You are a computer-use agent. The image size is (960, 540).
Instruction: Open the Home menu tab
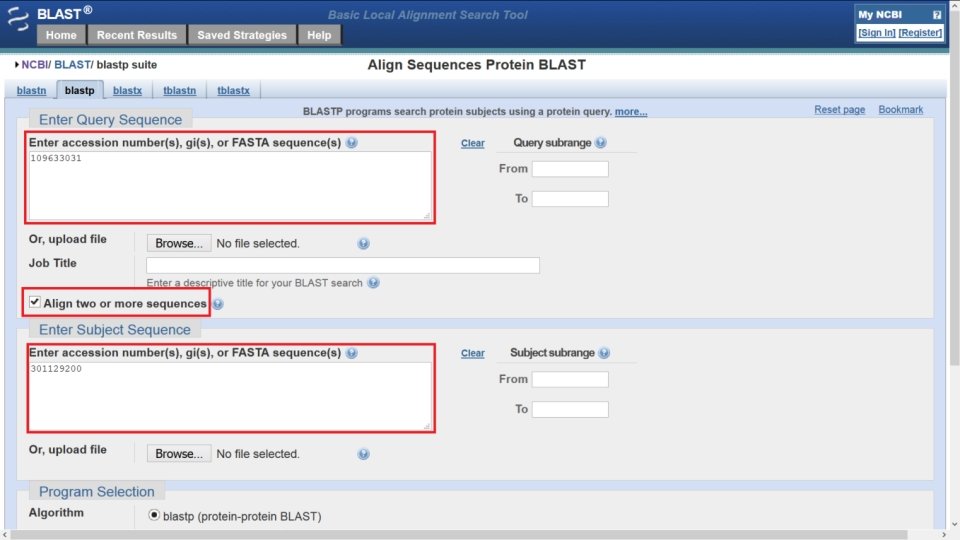click(61, 35)
